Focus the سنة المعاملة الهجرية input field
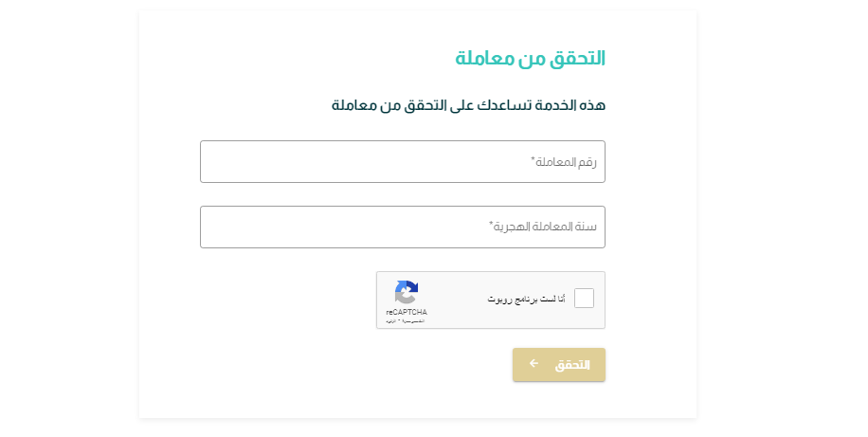Viewport: 868px width, 437px height. (403, 228)
